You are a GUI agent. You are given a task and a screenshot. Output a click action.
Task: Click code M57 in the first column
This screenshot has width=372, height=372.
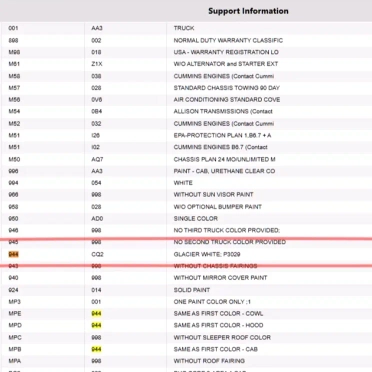[x=14, y=88]
